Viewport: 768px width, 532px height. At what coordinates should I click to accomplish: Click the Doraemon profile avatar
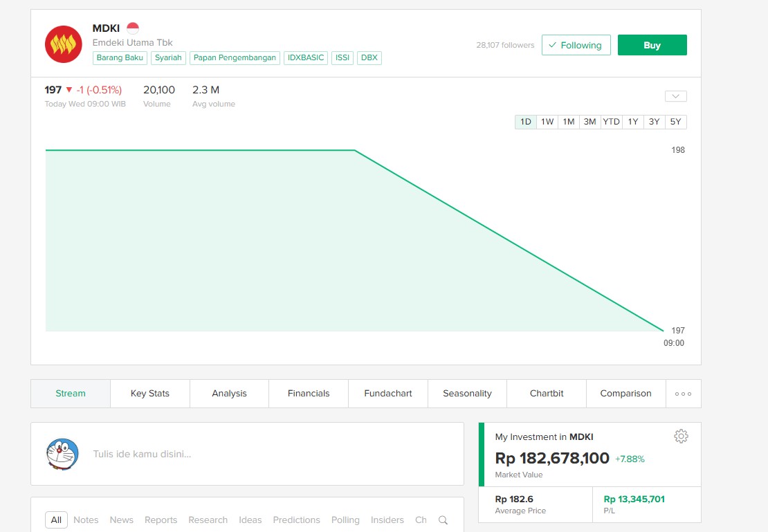[62, 454]
